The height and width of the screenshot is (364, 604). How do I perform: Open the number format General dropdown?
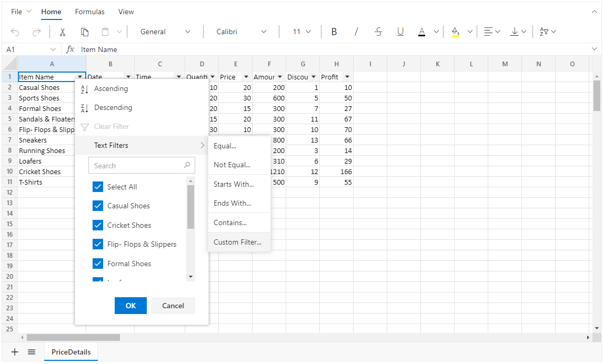pyautogui.click(x=165, y=32)
